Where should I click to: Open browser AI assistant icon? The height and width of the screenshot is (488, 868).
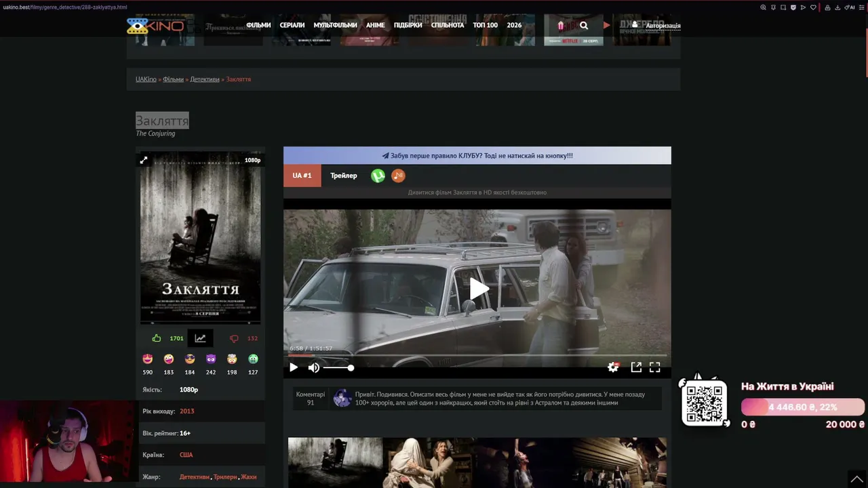(x=850, y=7)
